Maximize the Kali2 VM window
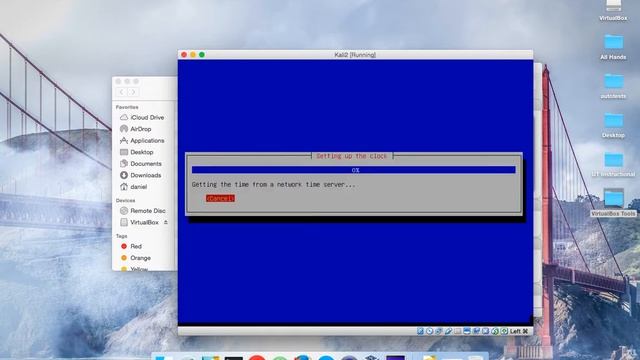Viewport: 640px width, 360px height. coord(202,55)
